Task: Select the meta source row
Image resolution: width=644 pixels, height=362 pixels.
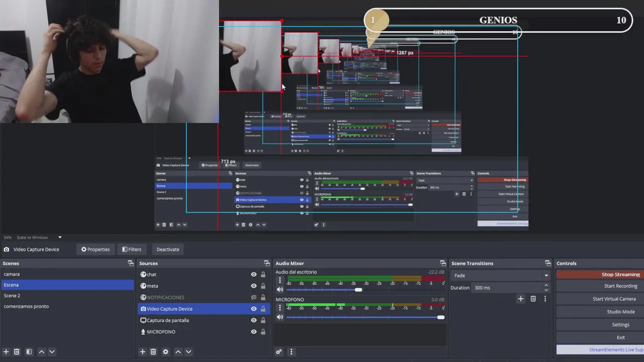Action: (x=204, y=286)
